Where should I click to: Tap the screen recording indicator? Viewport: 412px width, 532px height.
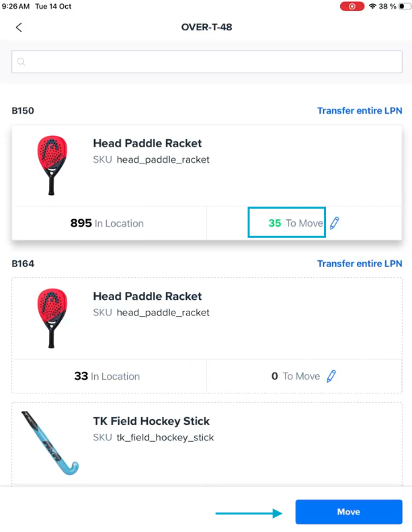point(352,6)
